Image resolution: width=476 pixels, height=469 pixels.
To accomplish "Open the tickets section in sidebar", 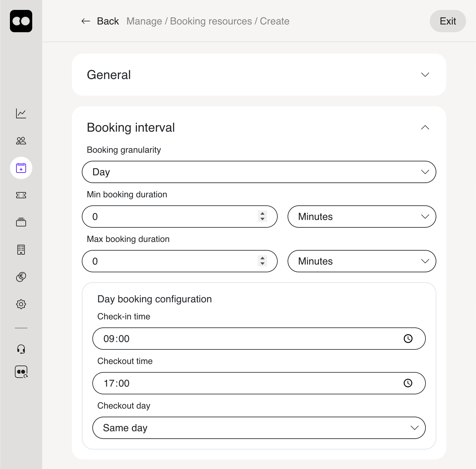I will pyautogui.click(x=21, y=195).
